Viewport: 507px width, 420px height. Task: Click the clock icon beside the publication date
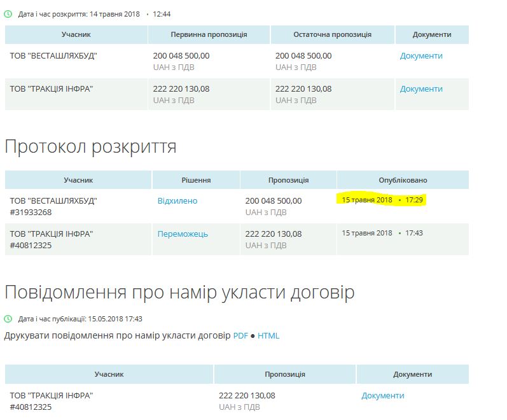[8, 318]
